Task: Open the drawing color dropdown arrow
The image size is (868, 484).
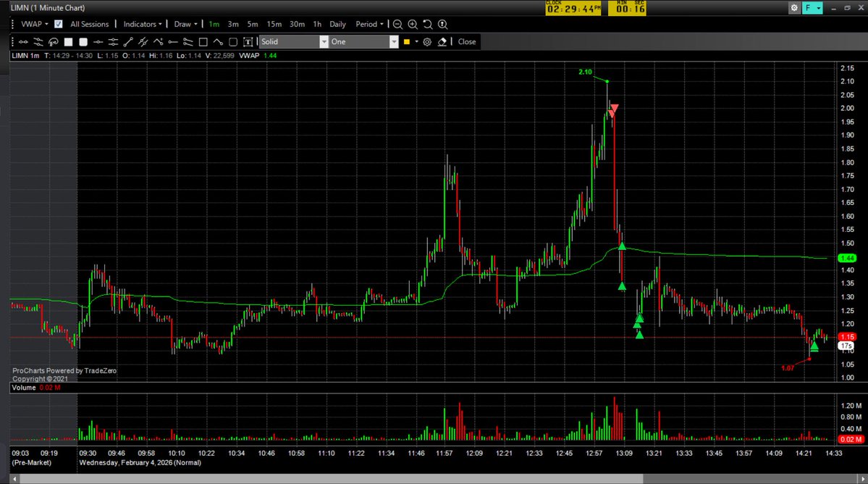Action: click(417, 42)
